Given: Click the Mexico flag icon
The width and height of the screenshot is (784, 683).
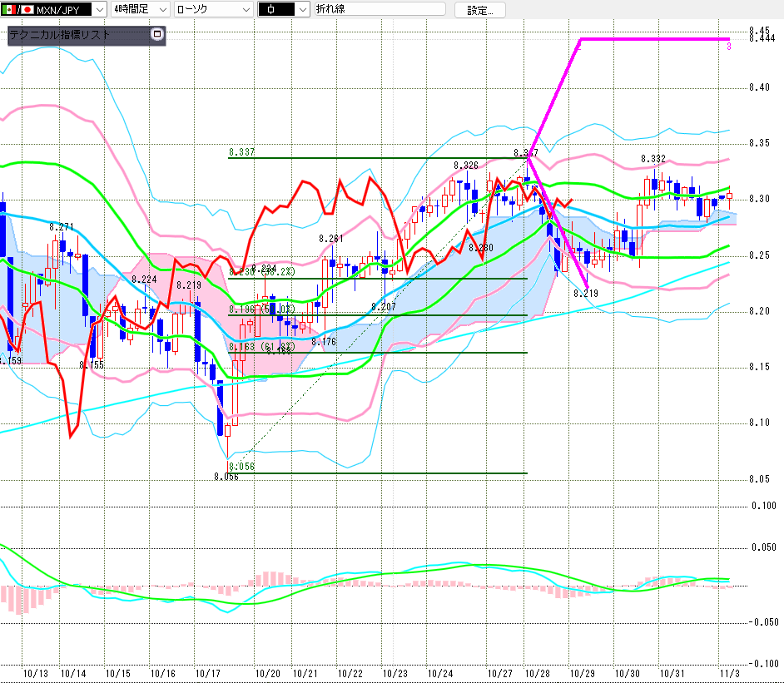Looking at the screenshot, I should tap(8, 10).
